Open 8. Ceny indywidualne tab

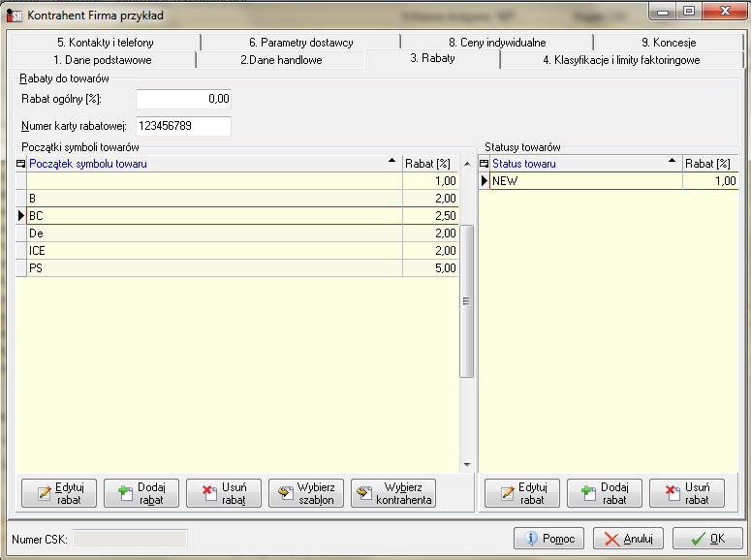point(498,43)
